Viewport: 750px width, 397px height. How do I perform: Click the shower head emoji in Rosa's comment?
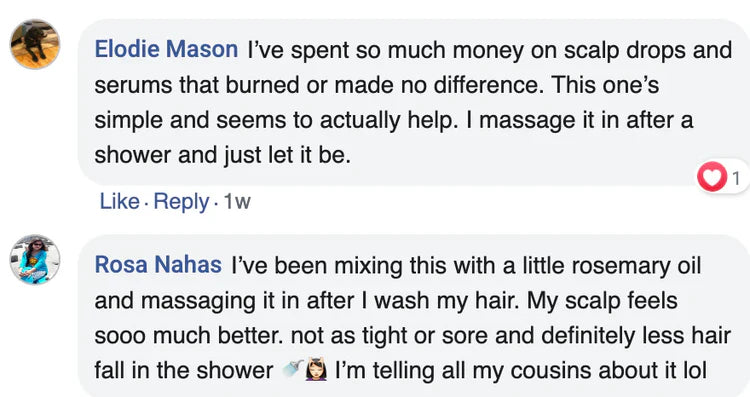click(x=293, y=369)
